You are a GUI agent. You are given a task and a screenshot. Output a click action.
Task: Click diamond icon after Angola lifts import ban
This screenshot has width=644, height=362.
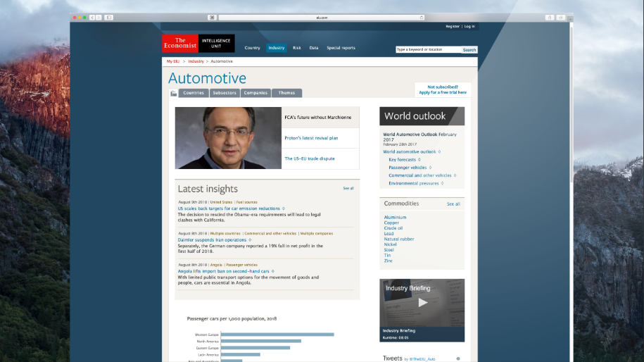(x=272, y=271)
